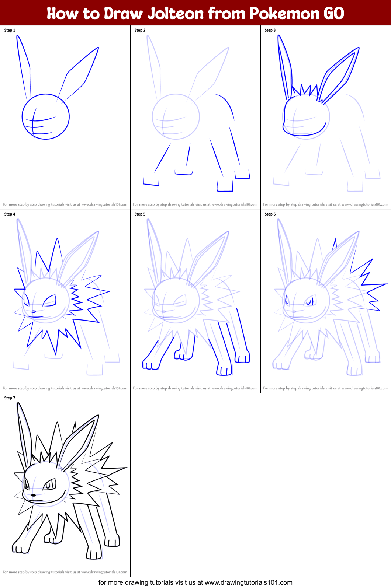
Task: Click the website credit under Step 6
Action: (x=325, y=388)
